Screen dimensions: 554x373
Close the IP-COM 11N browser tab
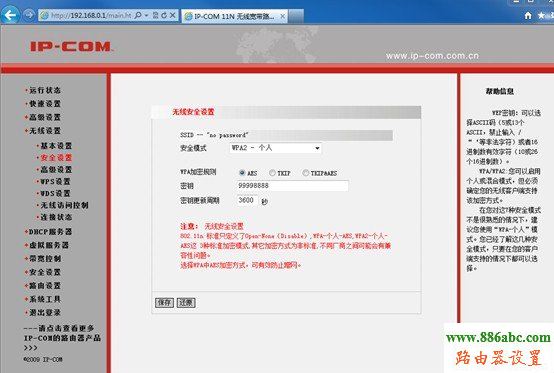click(x=283, y=16)
